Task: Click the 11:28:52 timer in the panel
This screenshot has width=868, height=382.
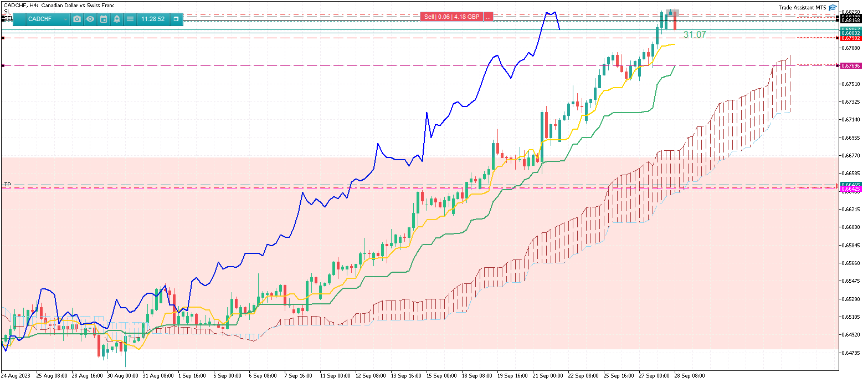Action: [153, 19]
